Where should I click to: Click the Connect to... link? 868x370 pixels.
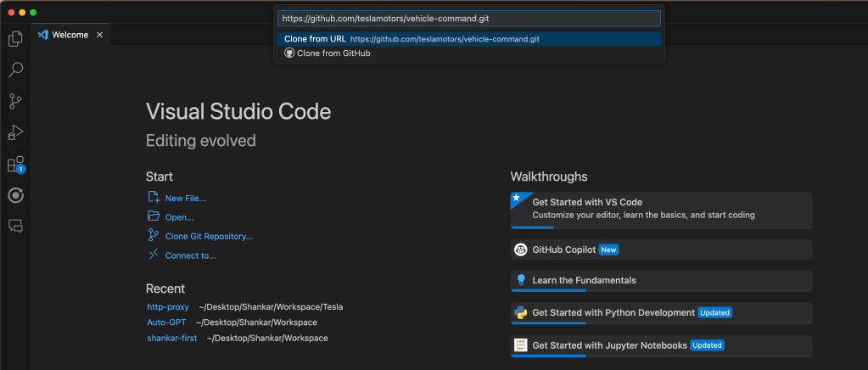[190, 255]
